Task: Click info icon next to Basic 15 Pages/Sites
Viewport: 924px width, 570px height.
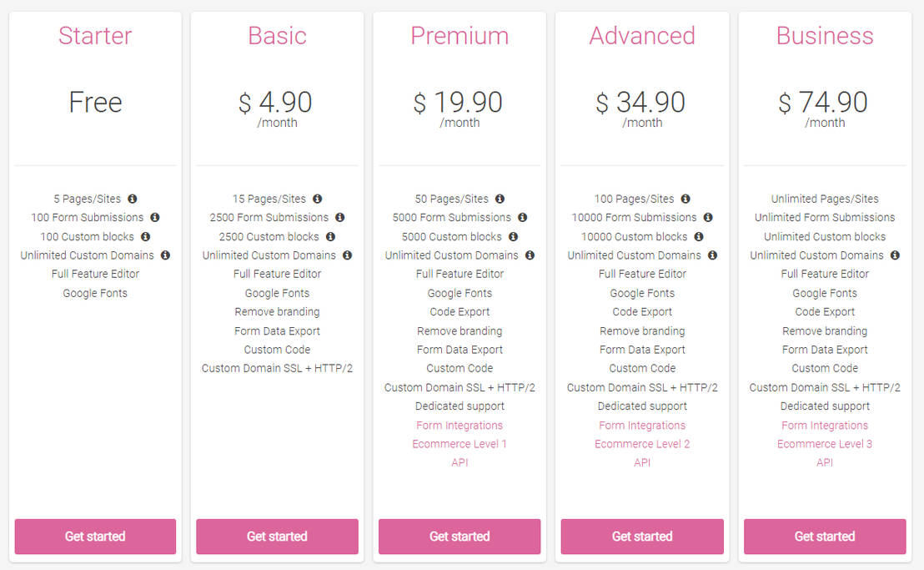Action: click(318, 199)
